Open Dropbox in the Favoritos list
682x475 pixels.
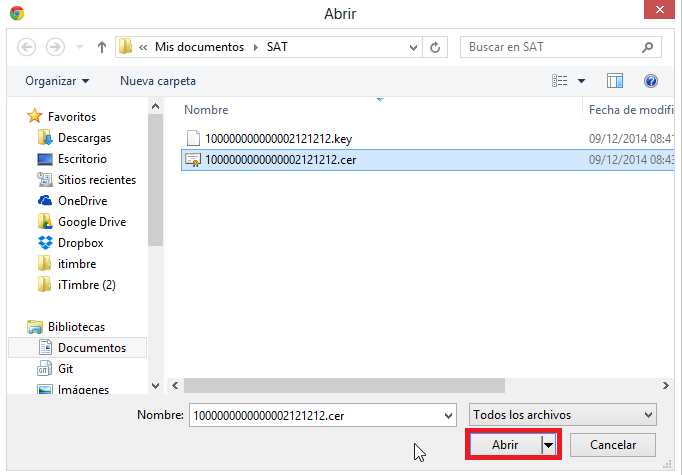click(80, 242)
